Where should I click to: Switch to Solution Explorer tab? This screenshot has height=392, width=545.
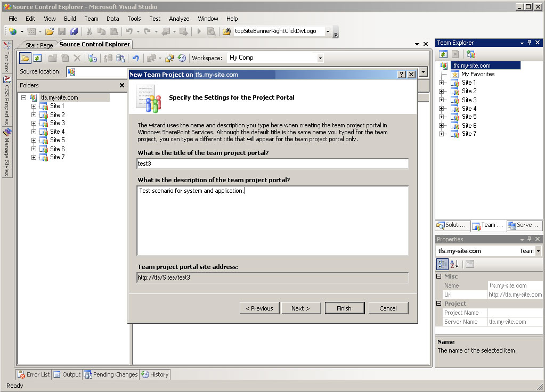click(452, 225)
